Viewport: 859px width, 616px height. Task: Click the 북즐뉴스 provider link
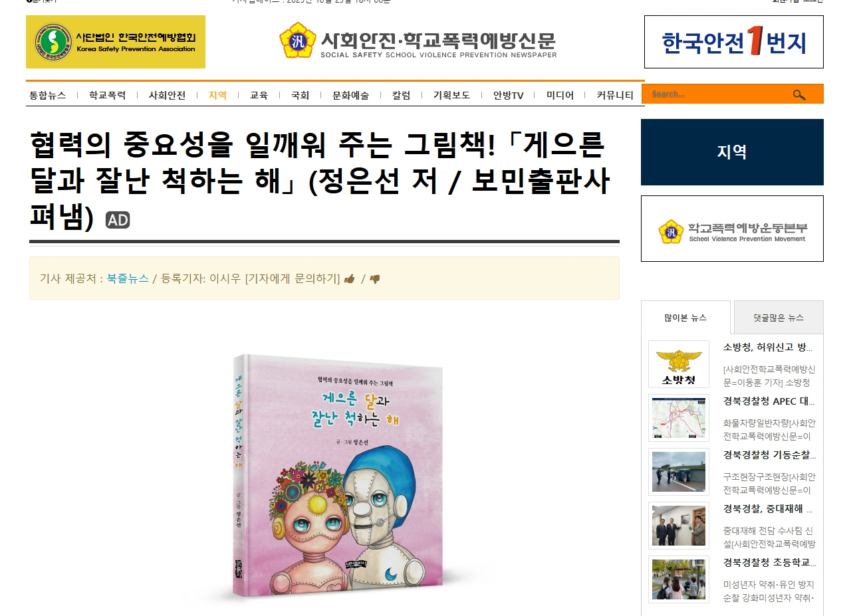(x=128, y=278)
